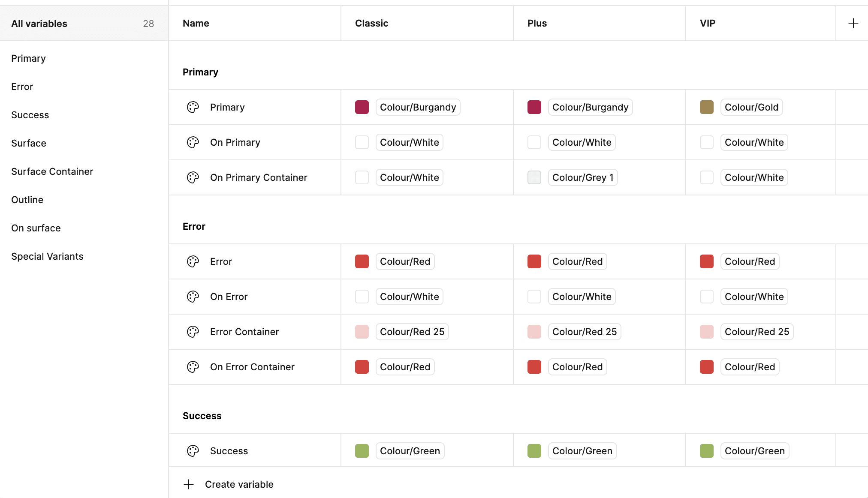This screenshot has height=498, width=868.
Task: Click the plus icon for Create variable
Action: [x=189, y=484]
